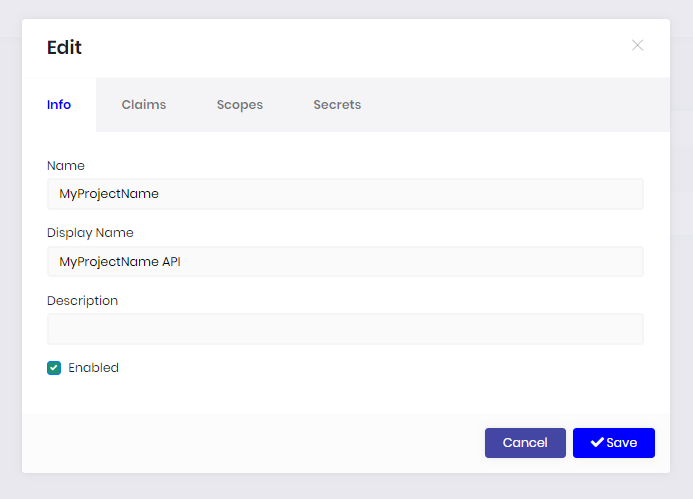The image size is (693, 499).
Task: Click the checkmark icon on the Save button
Action: tap(597, 443)
